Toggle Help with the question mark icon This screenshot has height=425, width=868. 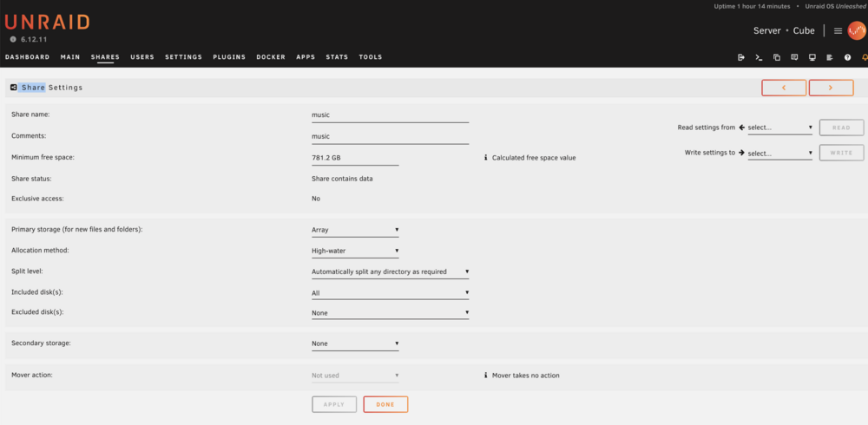click(x=847, y=57)
